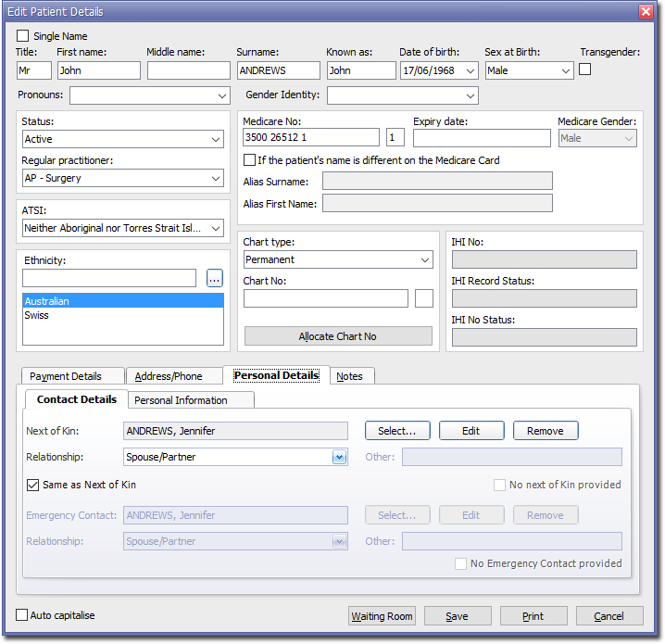Open the Personal Information sub-tab
Screen dimensions: 665x644
[181, 400]
